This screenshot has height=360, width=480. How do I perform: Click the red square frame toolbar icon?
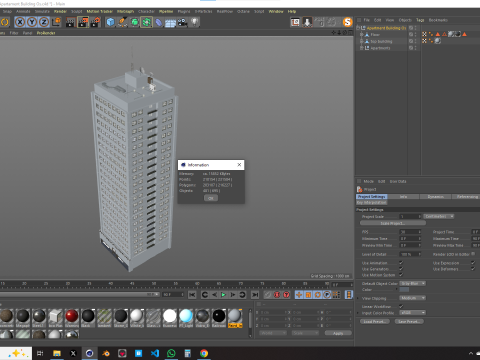click(x=295, y=22)
